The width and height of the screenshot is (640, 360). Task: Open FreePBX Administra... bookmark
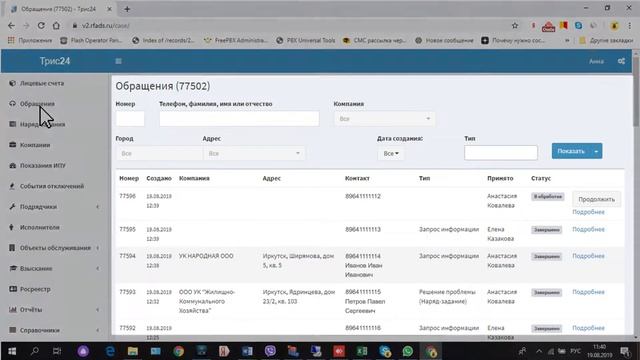click(x=236, y=40)
